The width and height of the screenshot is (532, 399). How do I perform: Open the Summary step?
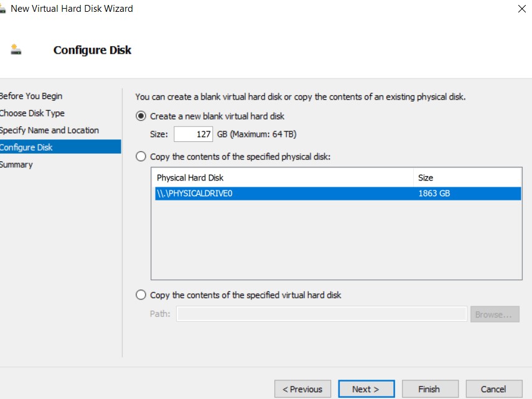[17, 164]
